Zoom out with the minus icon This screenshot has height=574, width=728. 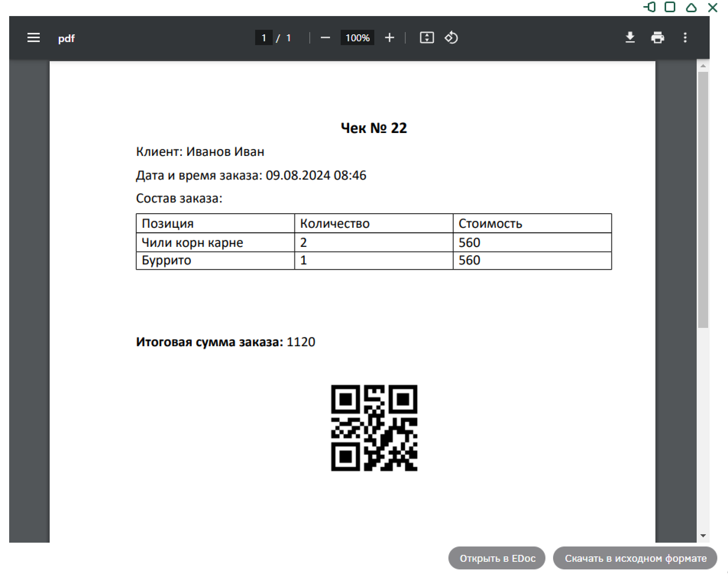pos(325,38)
